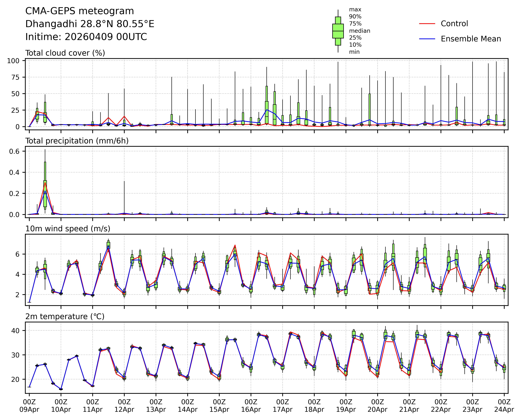Click the Dhangadhi location text
Image resolution: width=521 pixels, height=420 pixels.
[x=90, y=24]
